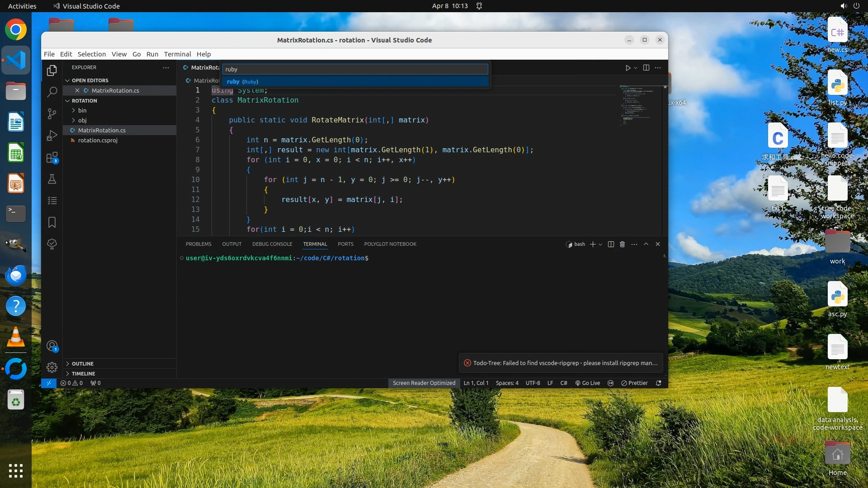The image size is (868, 488).
Task: Open Source Control view icon
Action: point(52,114)
